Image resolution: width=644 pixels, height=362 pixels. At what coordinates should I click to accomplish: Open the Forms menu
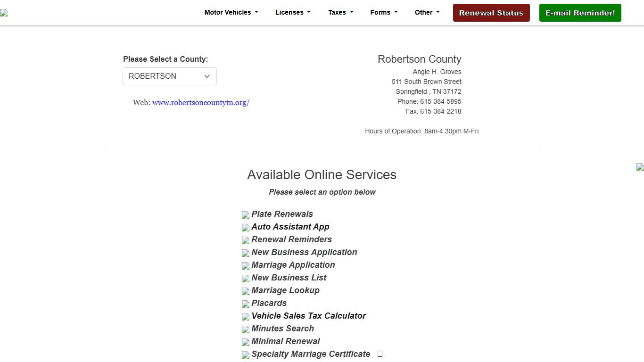coord(384,13)
